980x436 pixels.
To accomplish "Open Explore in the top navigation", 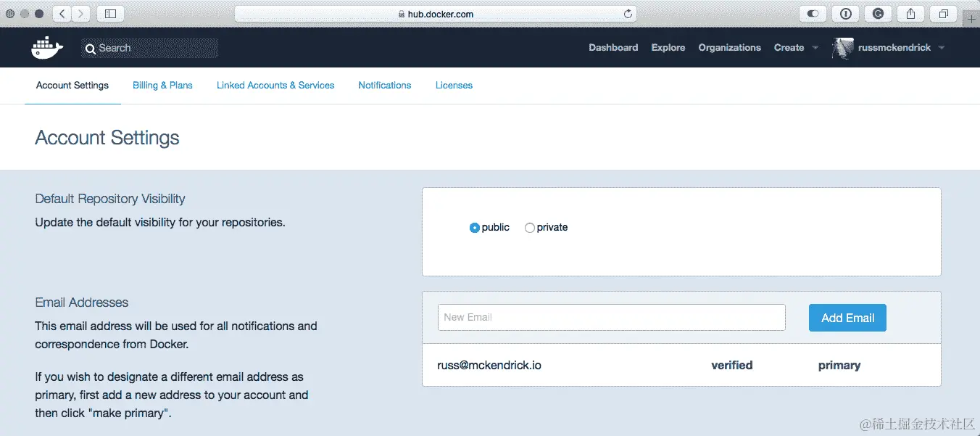I will tap(668, 48).
